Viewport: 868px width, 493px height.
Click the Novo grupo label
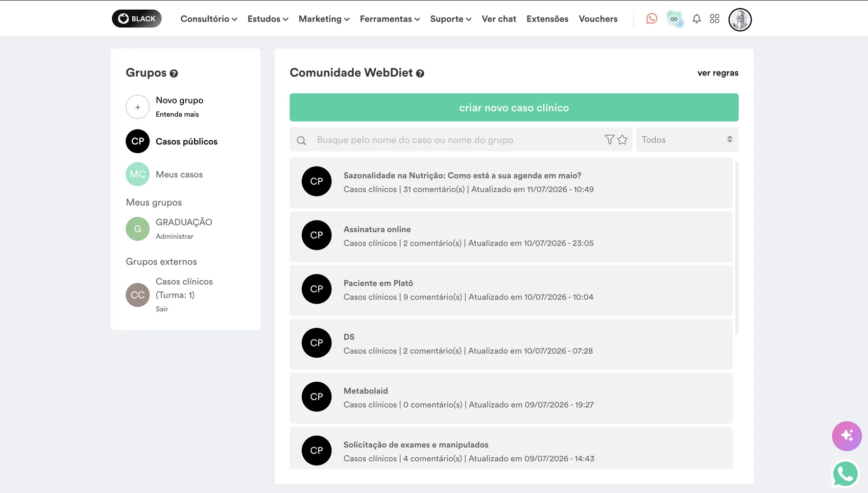(179, 101)
